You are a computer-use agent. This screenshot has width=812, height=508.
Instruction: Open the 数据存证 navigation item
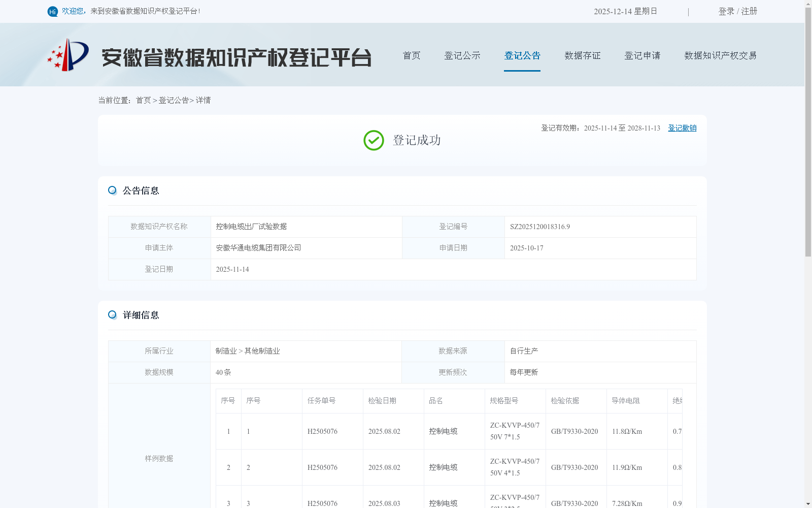582,56
